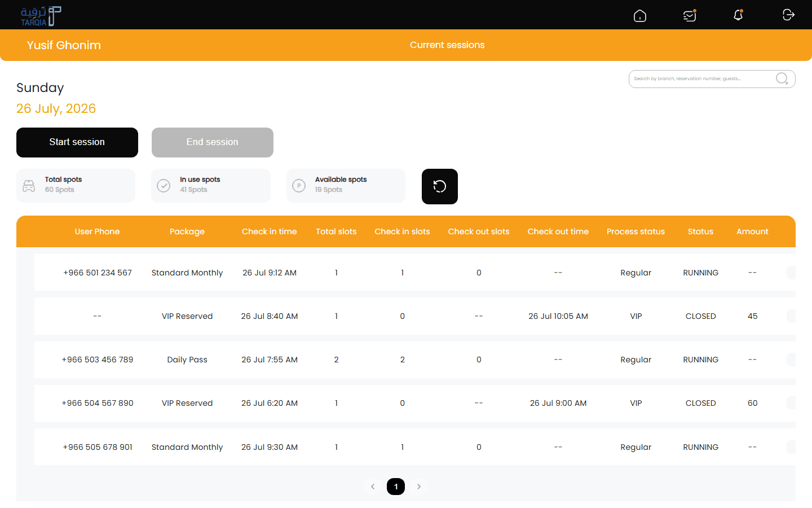
Task: Click the Process status column header
Action: pyautogui.click(x=636, y=231)
